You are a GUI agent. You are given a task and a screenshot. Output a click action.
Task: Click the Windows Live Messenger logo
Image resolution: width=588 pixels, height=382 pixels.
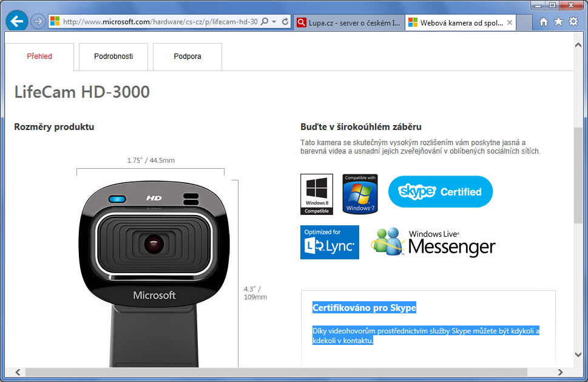pos(433,242)
